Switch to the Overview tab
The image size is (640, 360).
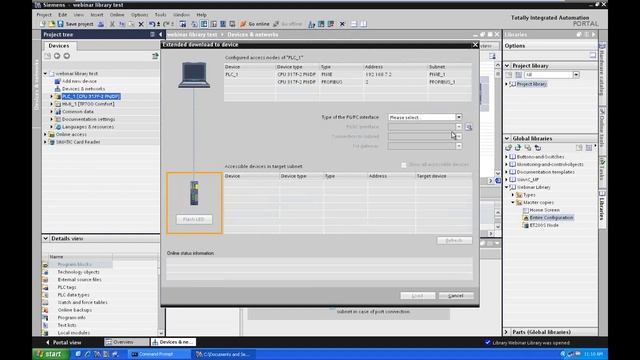coord(126,342)
